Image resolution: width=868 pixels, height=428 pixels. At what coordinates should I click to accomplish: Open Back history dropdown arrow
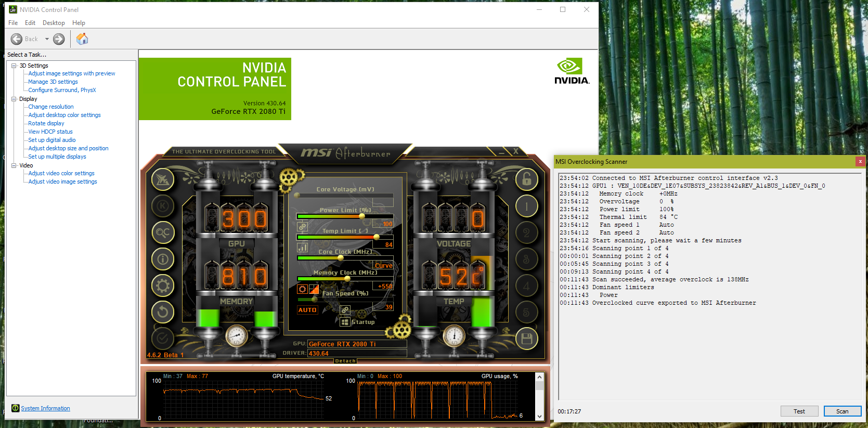point(47,39)
